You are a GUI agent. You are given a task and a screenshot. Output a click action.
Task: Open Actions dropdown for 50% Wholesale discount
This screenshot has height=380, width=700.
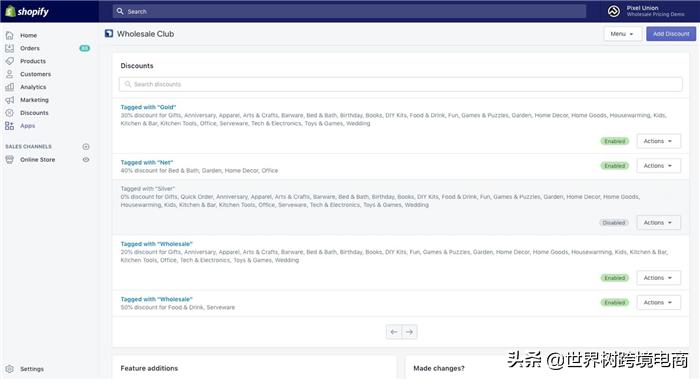(658, 302)
